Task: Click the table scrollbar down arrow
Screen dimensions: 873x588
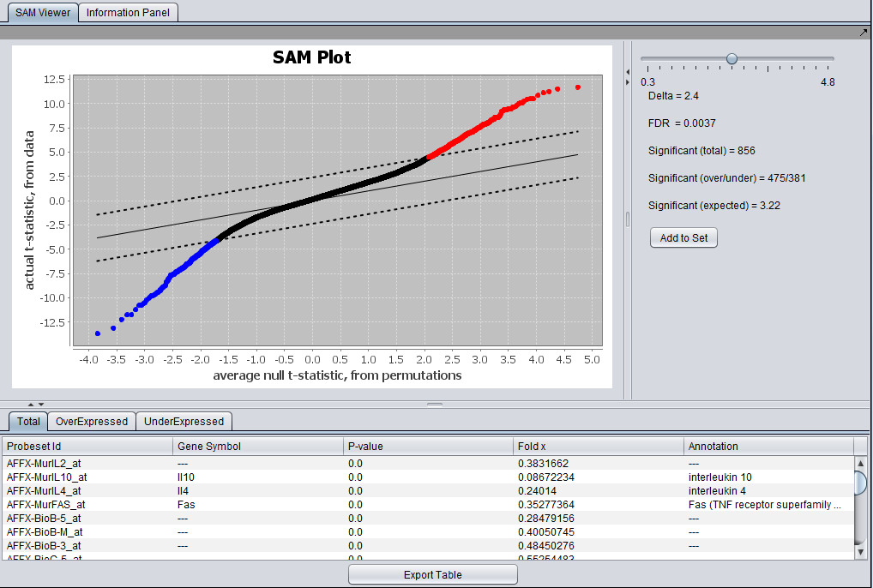Action: 861,552
